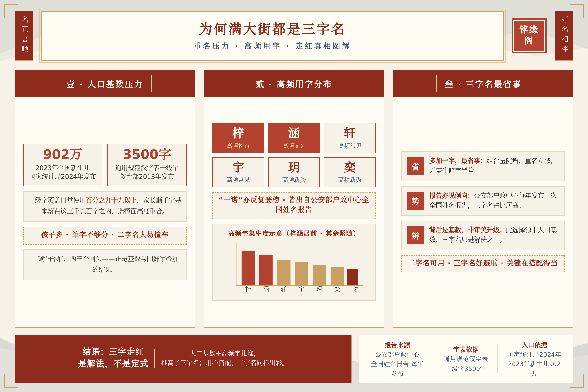Screen dimensions: 588x392
Task: Click the heading 报告亦见倾向
Action: coord(450,196)
